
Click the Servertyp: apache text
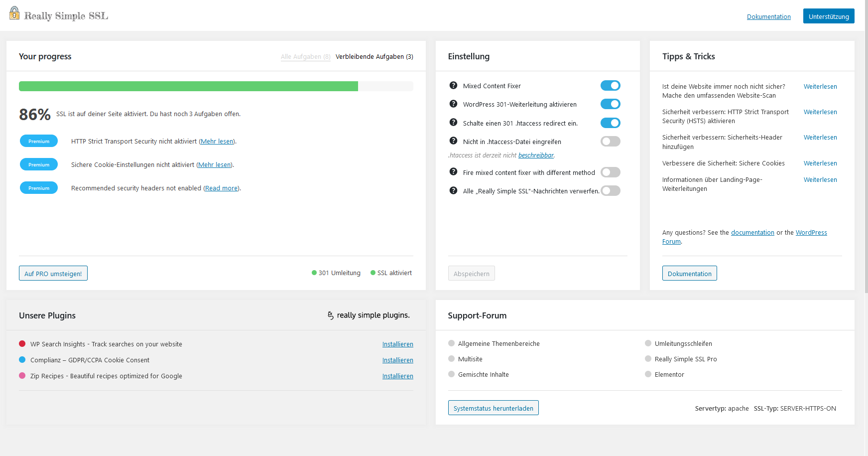(x=722, y=409)
